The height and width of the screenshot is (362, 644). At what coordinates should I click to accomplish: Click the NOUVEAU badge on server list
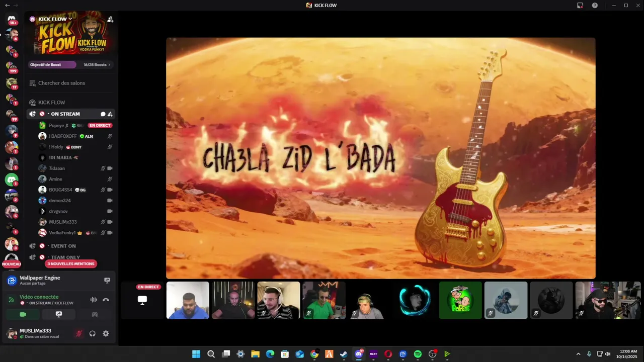tap(12, 264)
